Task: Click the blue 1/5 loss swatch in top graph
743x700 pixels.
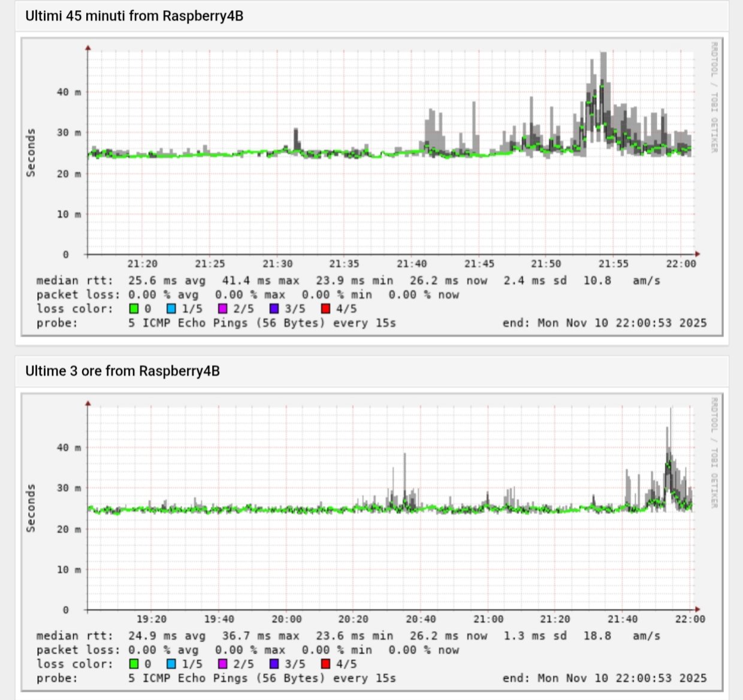Action: pyautogui.click(x=171, y=309)
